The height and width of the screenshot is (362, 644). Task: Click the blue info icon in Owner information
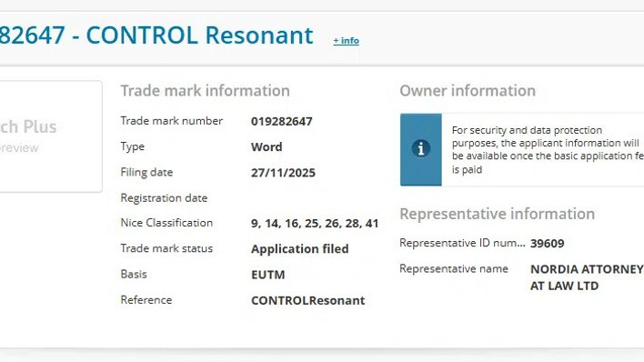click(421, 148)
